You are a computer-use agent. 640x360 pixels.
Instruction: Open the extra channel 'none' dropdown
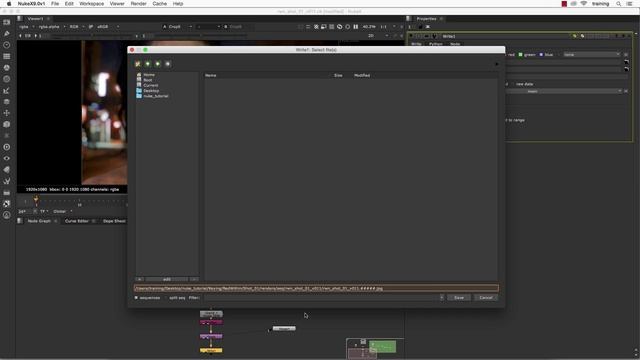point(591,55)
